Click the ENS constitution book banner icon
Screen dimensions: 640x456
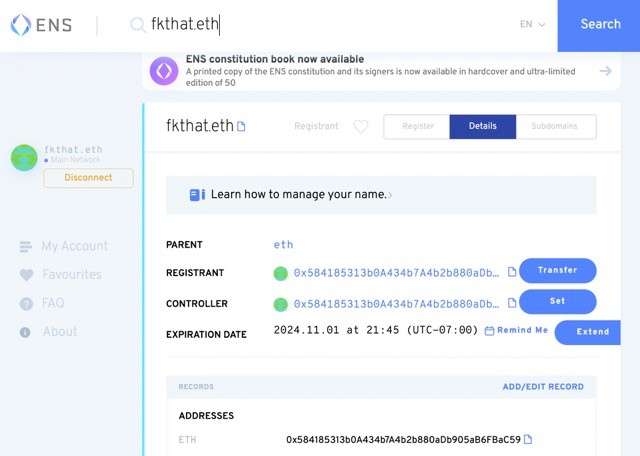click(164, 71)
